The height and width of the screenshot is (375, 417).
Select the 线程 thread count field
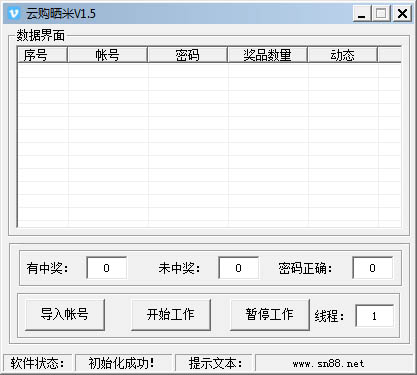tap(374, 316)
